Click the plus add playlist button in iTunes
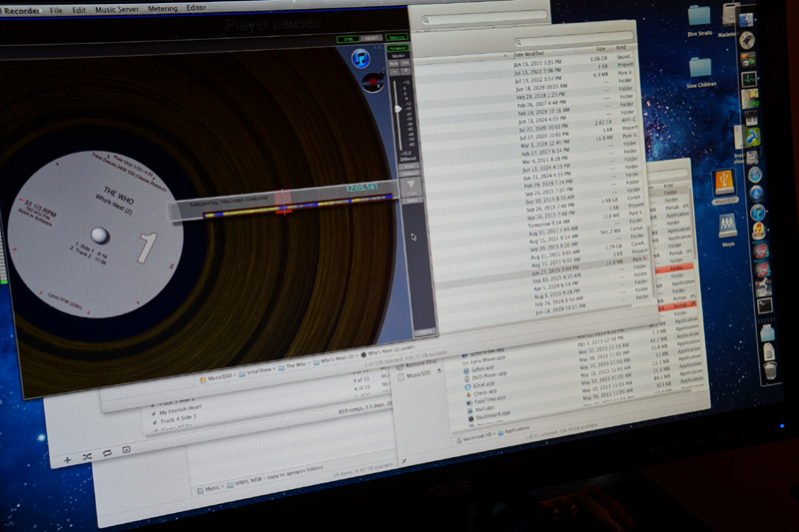The width and height of the screenshot is (799, 532). [67, 460]
